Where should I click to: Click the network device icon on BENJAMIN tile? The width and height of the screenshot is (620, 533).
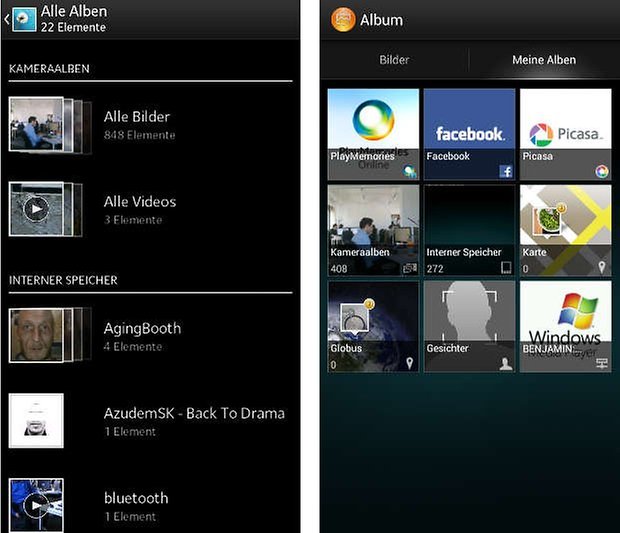click(602, 363)
